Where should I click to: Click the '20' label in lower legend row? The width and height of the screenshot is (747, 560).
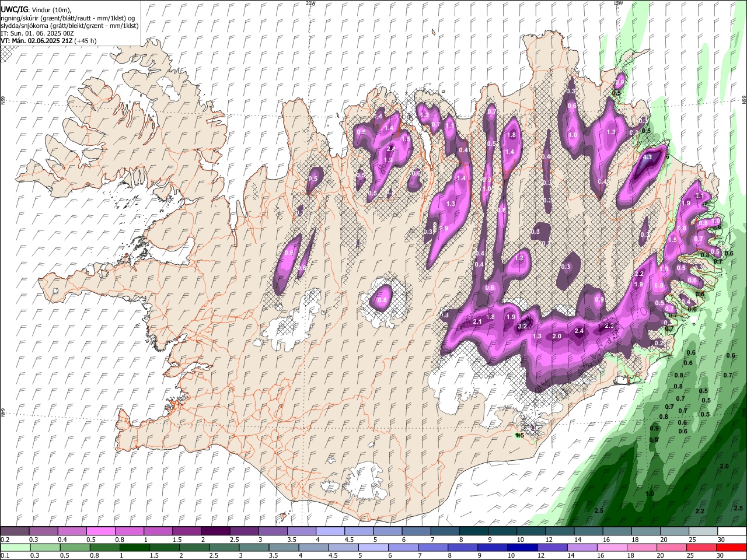pos(660,555)
